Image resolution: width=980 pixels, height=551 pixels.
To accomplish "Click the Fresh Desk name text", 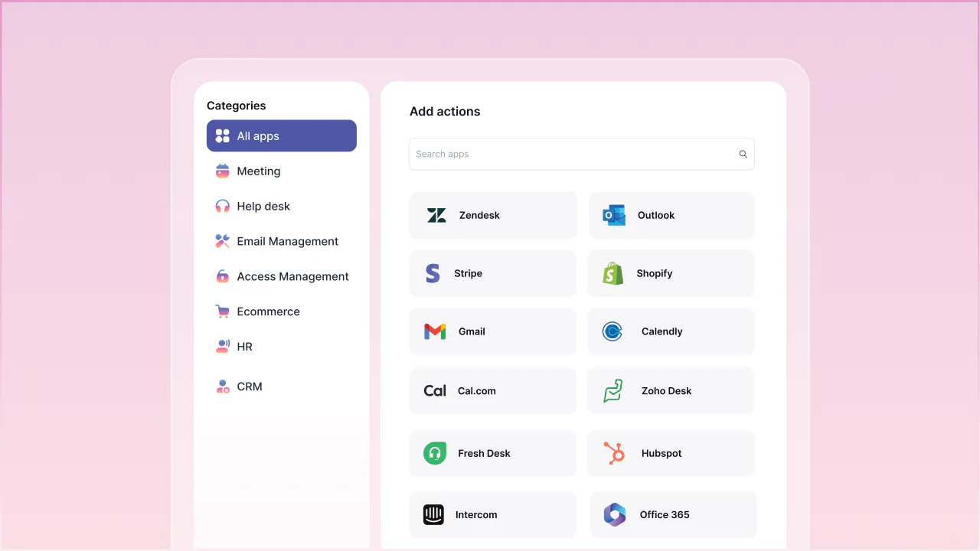I will pyautogui.click(x=484, y=453).
